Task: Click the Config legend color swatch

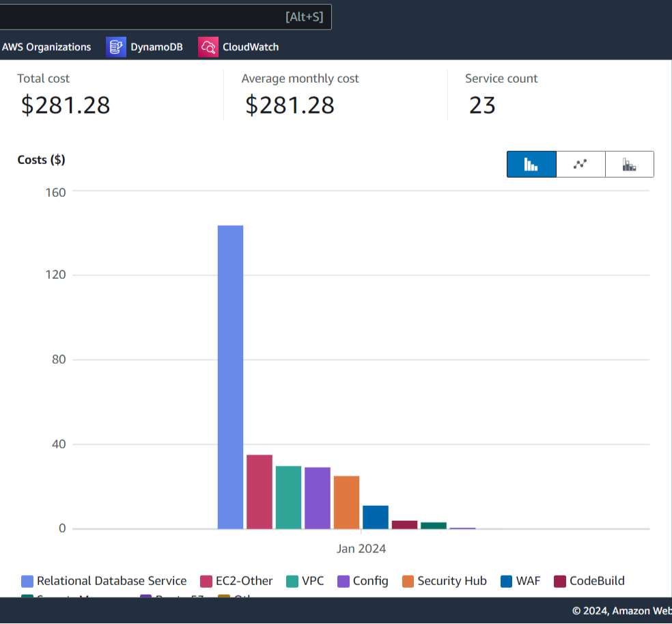Action: [343, 582]
